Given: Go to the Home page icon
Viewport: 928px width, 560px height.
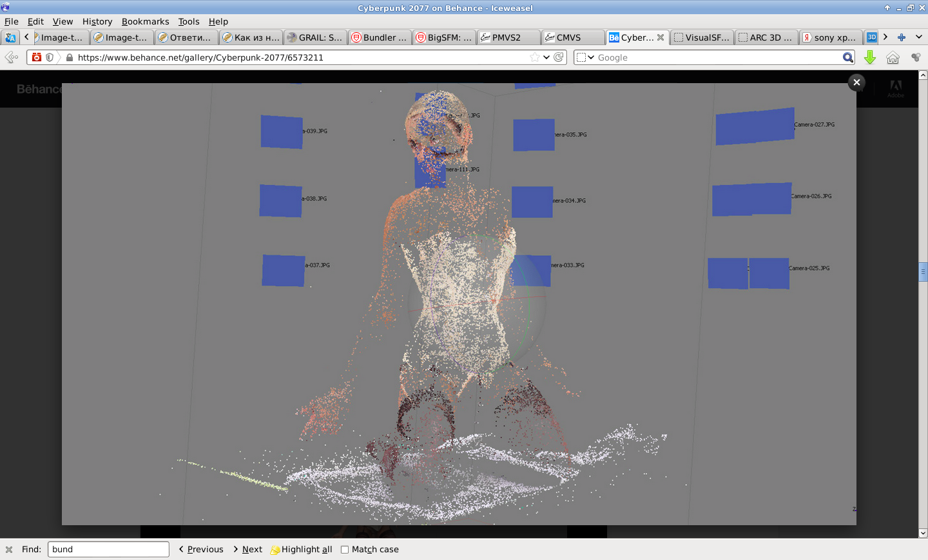Looking at the screenshot, I should [x=893, y=57].
